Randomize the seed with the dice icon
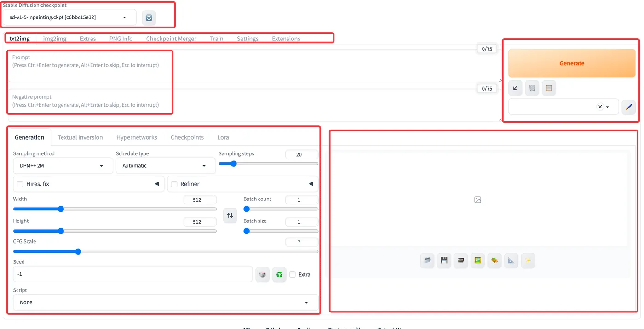The image size is (644, 329). (262, 274)
